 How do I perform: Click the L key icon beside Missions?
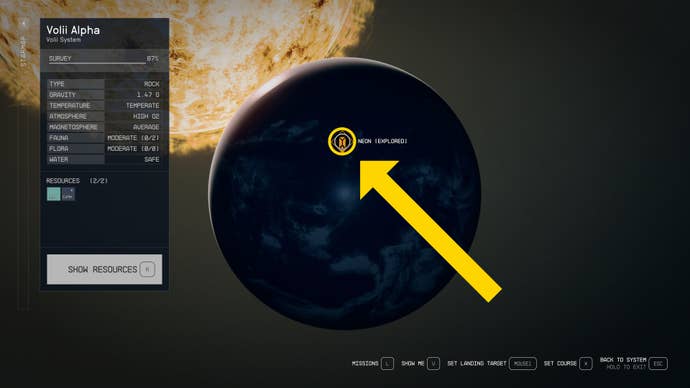(387, 363)
